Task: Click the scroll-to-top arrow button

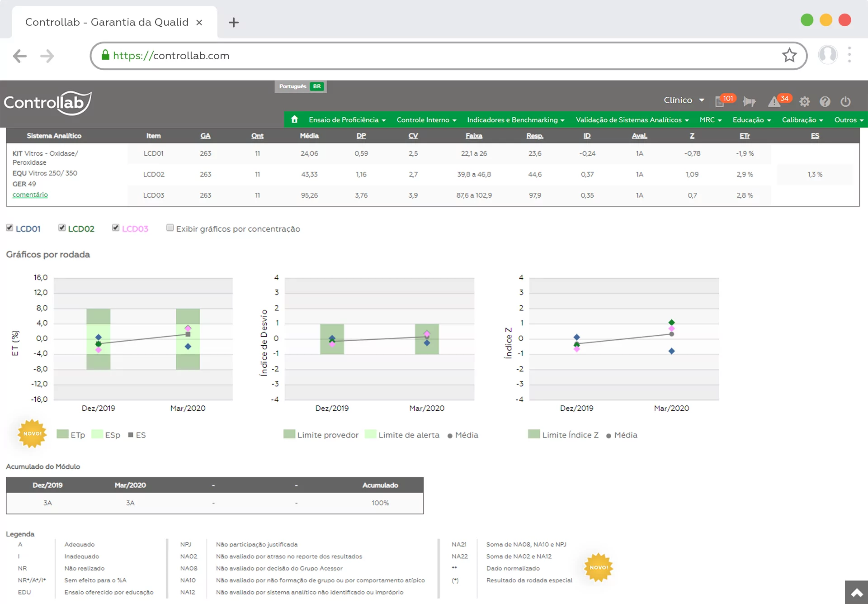Action: tap(856, 592)
